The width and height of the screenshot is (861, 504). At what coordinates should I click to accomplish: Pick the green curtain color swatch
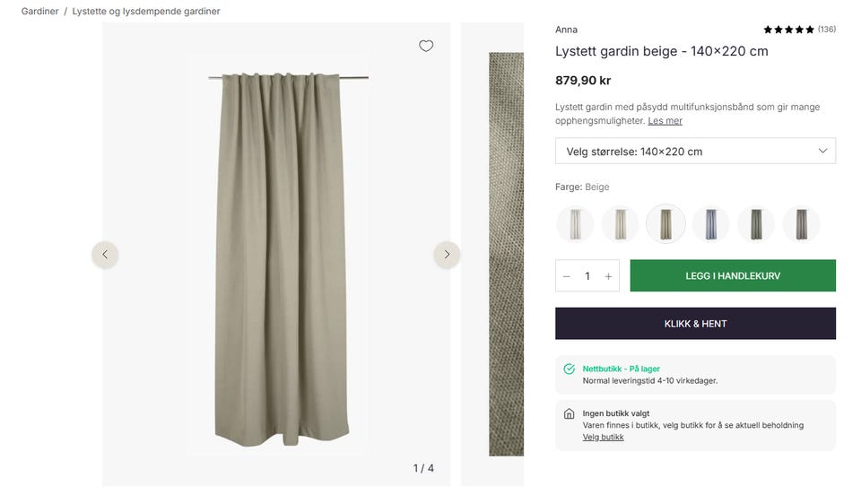756,224
